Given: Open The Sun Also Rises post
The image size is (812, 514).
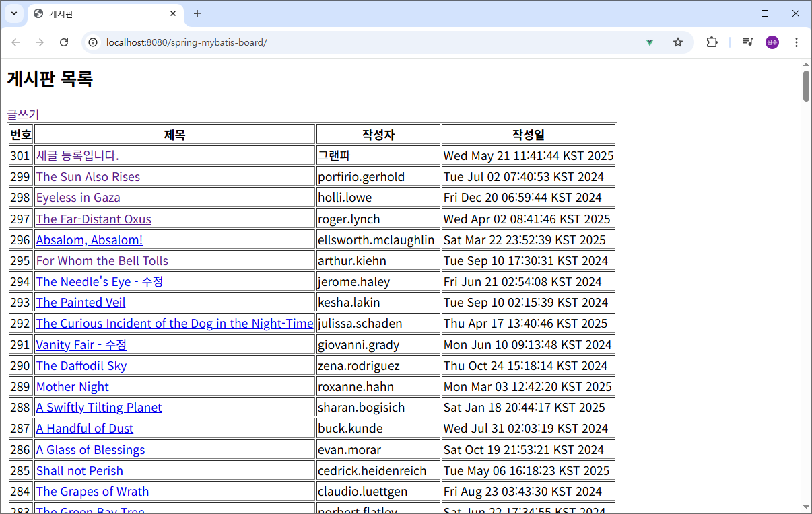Looking at the screenshot, I should coord(88,176).
